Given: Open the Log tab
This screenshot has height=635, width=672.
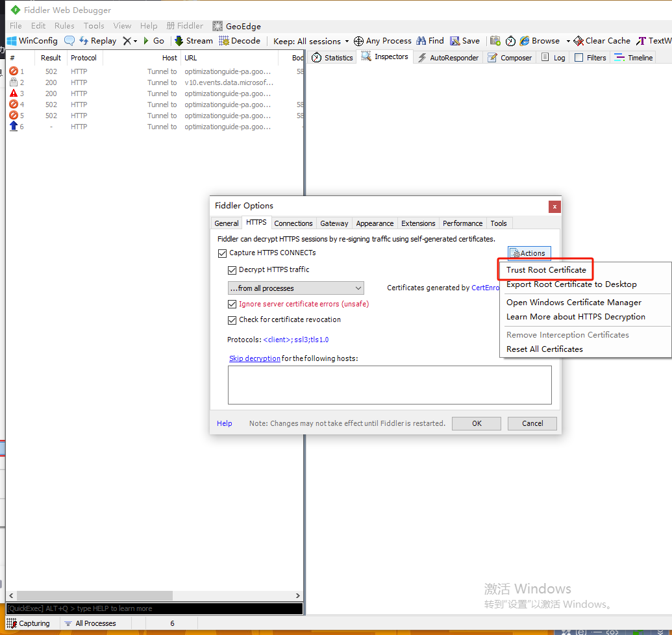Looking at the screenshot, I should pyautogui.click(x=553, y=57).
